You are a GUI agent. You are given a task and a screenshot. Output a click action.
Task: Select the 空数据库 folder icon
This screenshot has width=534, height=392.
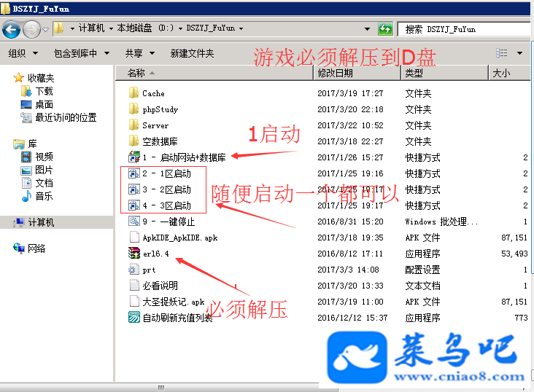[133, 141]
